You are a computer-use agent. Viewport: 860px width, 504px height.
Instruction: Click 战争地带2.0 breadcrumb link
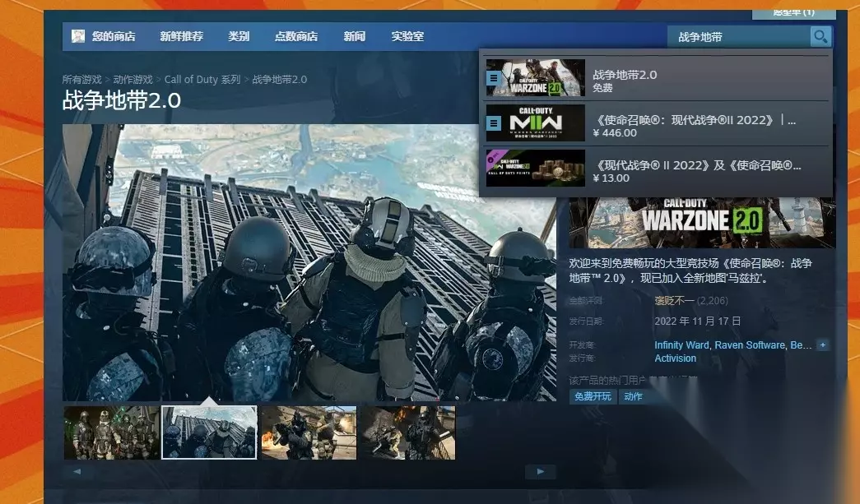280,80
